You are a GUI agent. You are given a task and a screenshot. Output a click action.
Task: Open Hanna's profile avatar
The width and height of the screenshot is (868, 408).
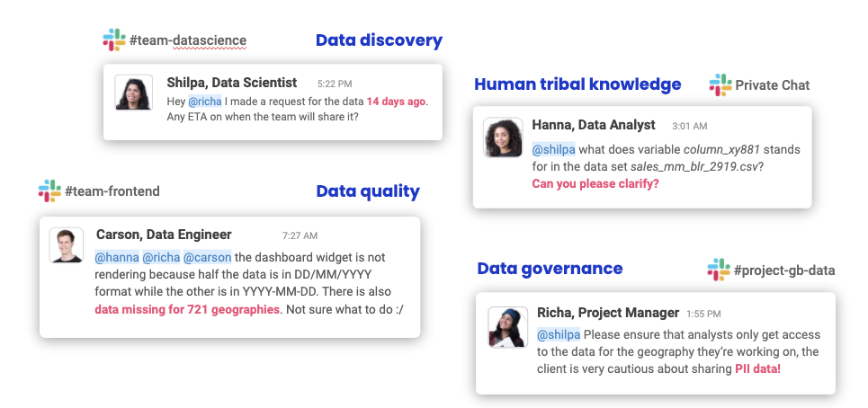click(x=503, y=137)
